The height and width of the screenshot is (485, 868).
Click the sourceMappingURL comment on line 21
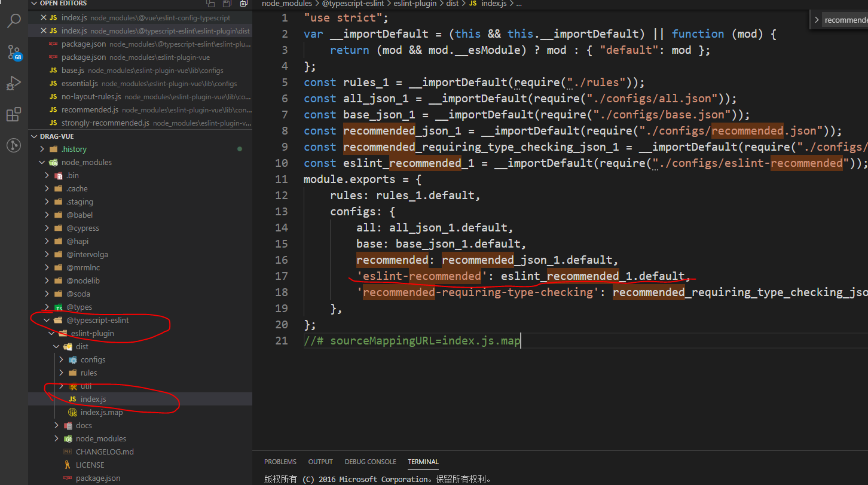coord(412,341)
